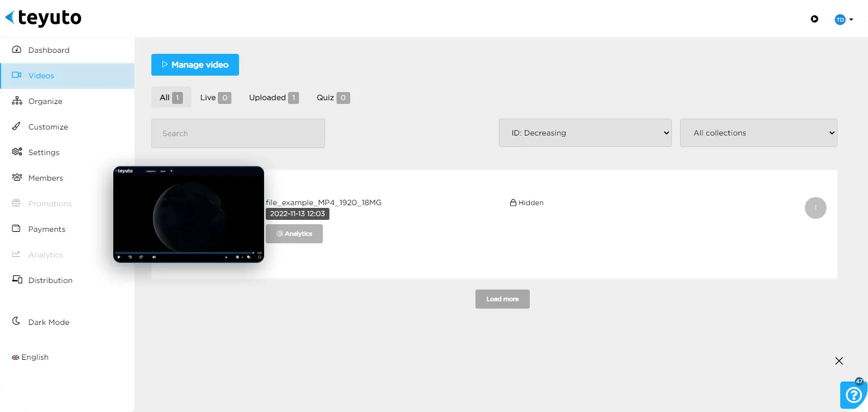Click the Dashboard gauge icon
The height and width of the screenshot is (412, 868).
(16, 50)
